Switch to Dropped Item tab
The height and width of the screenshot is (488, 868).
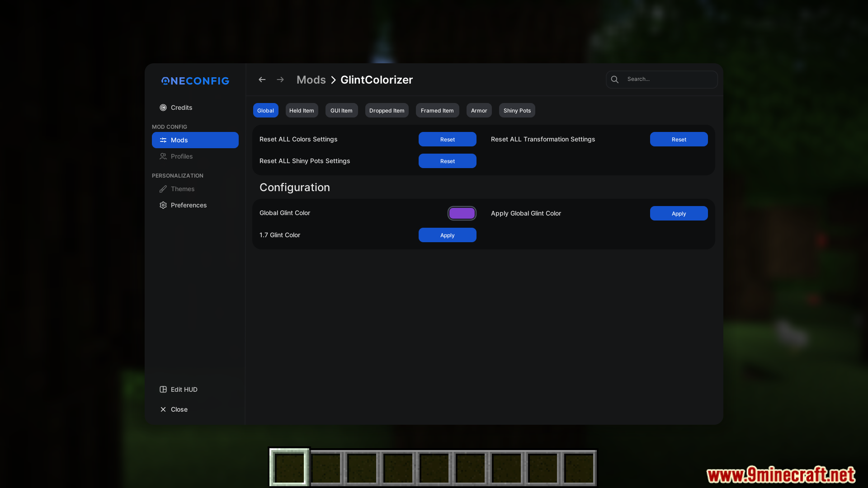pos(387,110)
